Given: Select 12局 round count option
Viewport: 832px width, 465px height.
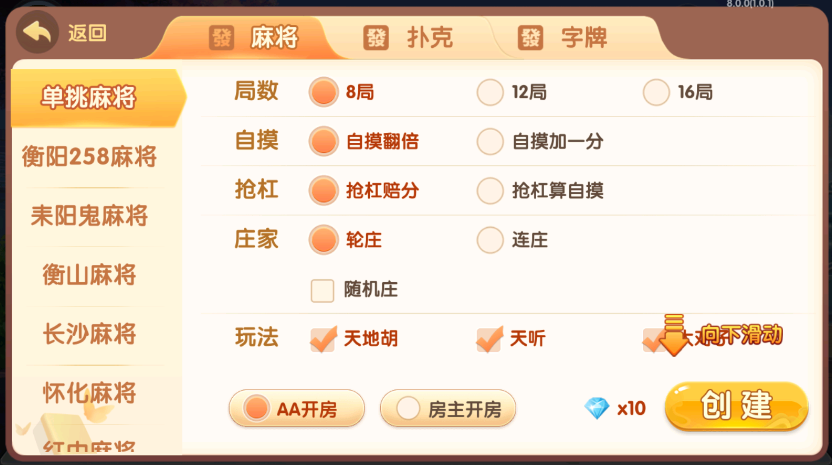Looking at the screenshot, I should pyautogui.click(x=490, y=92).
